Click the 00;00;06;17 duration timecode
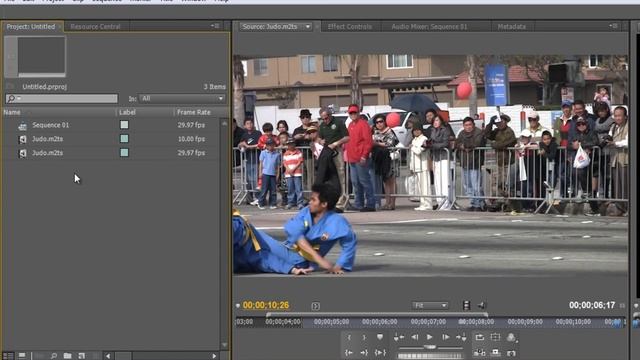 592,305
